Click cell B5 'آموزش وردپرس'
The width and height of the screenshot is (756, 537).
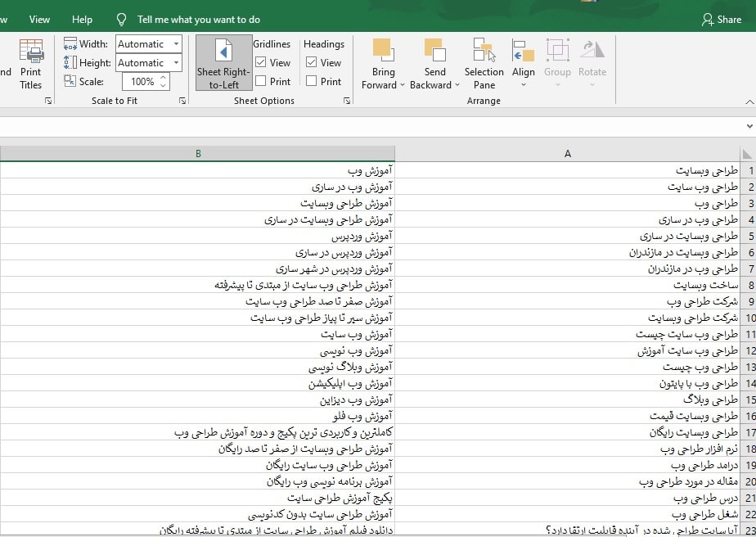(x=198, y=237)
